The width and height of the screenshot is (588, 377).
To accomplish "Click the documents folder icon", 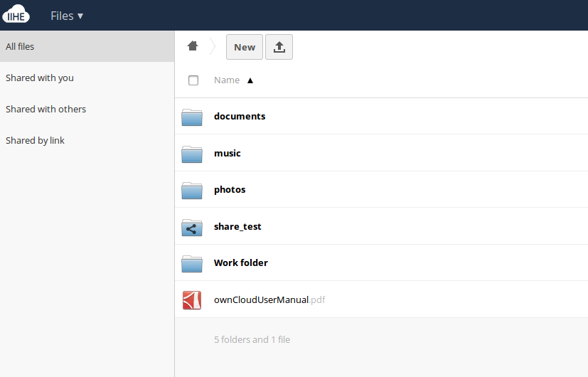I will [x=192, y=117].
